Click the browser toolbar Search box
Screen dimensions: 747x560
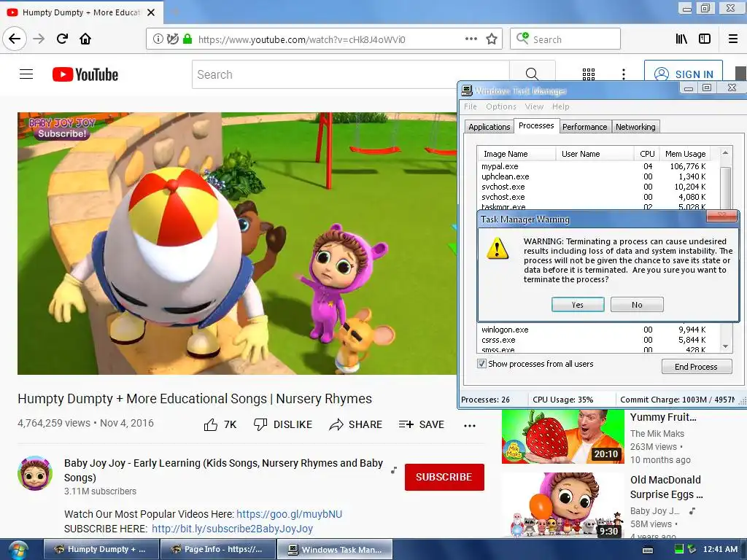click(x=565, y=39)
